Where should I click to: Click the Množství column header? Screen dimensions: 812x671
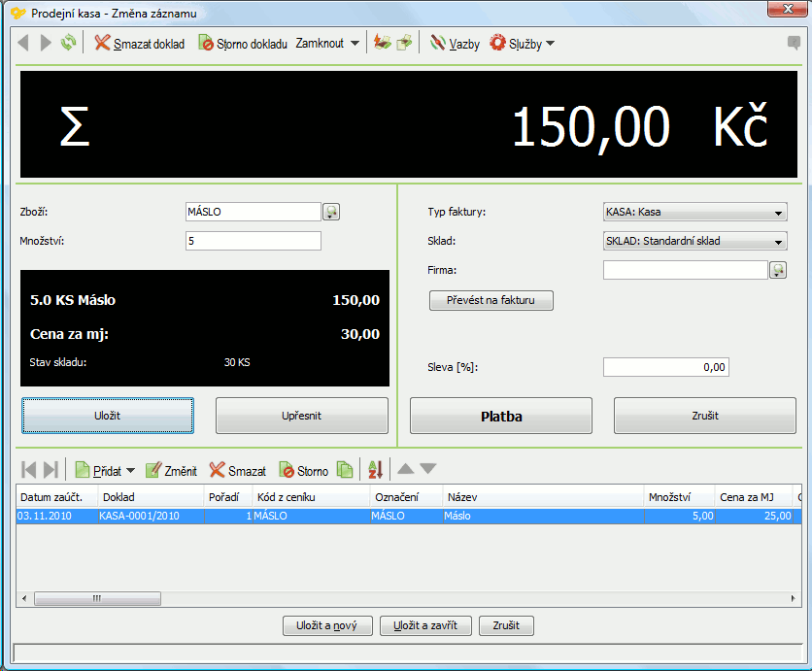[680, 497]
